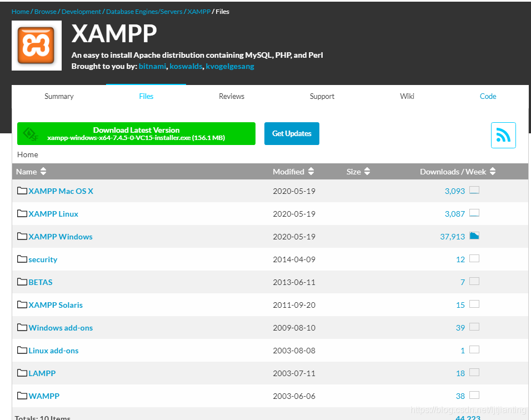Sort the file list by Name
This screenshot has height=420, width=531.
(31, 171)
